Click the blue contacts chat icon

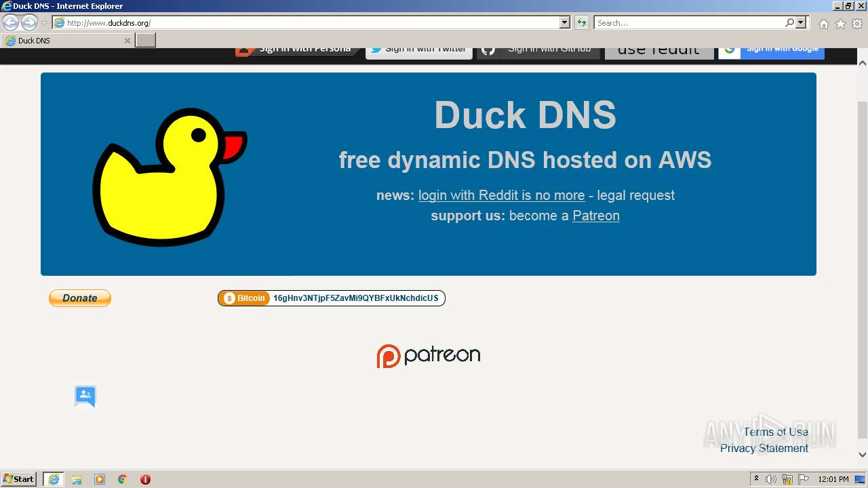coord(85,396)
